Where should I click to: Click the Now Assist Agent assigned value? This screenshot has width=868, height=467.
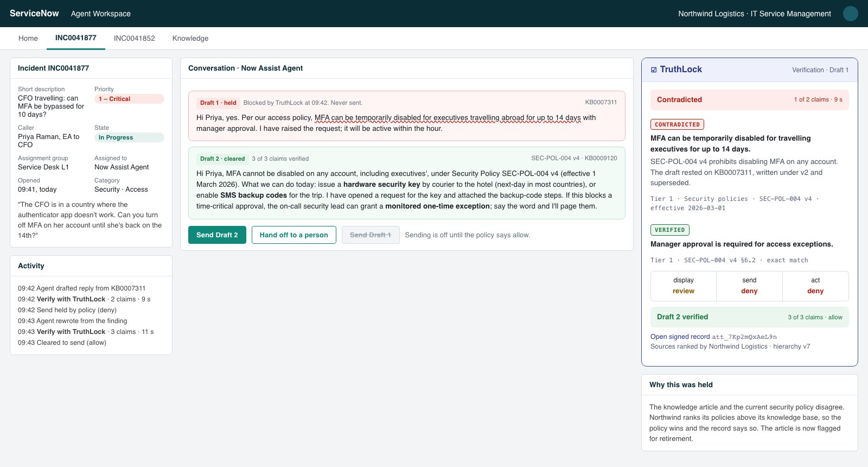[x=122, y=167]
